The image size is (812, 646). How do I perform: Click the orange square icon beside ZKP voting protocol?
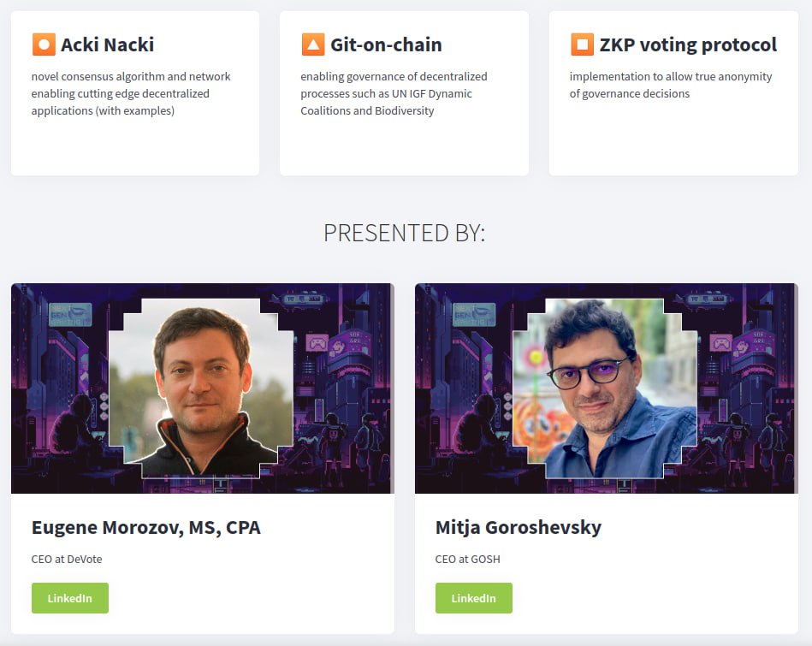582,44
